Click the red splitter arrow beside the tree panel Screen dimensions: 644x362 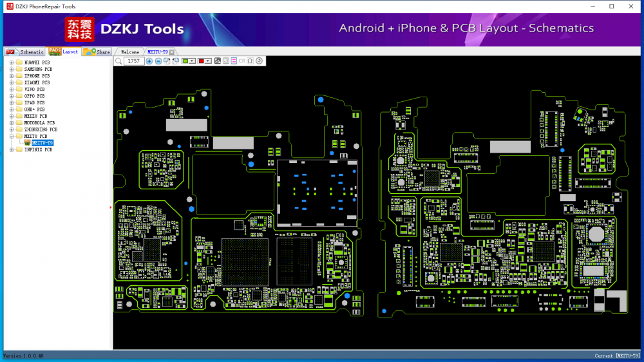[x=111, y=207]
